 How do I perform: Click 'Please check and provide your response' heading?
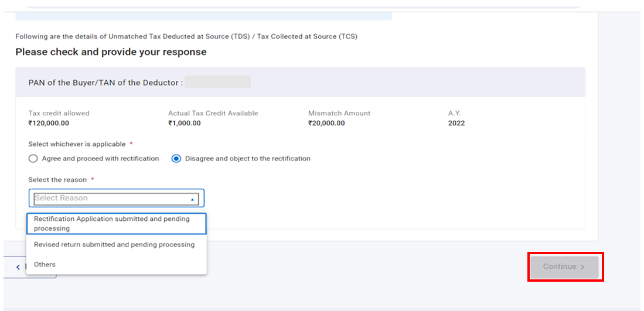tap(111, 52)
